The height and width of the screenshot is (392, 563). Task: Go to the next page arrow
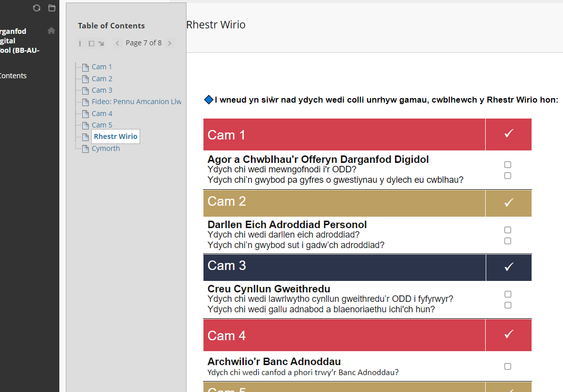click(170, 43)
